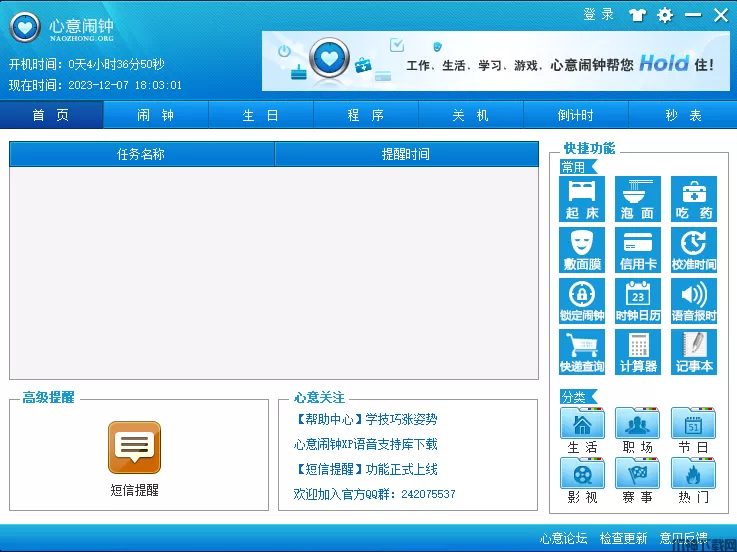Sort by the 任务名称 column header
Screen dimensions: 737x552
(141, 154)
